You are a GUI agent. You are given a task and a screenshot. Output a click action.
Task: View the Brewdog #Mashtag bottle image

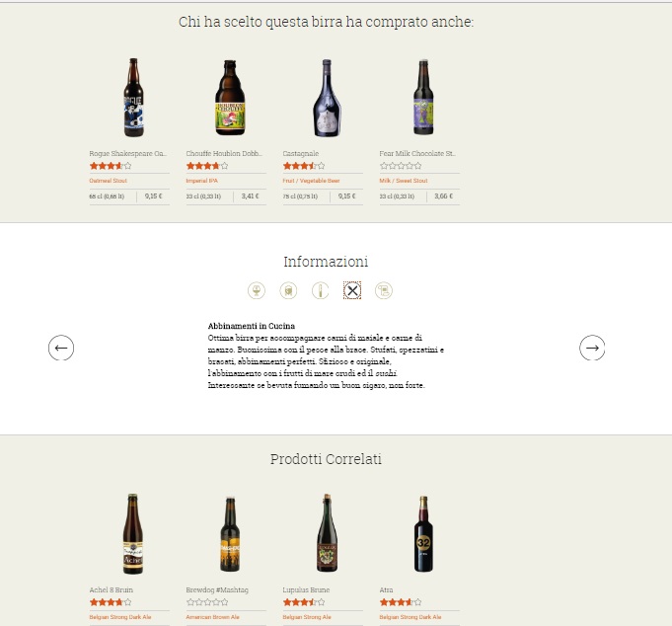(x=230, y=534)
